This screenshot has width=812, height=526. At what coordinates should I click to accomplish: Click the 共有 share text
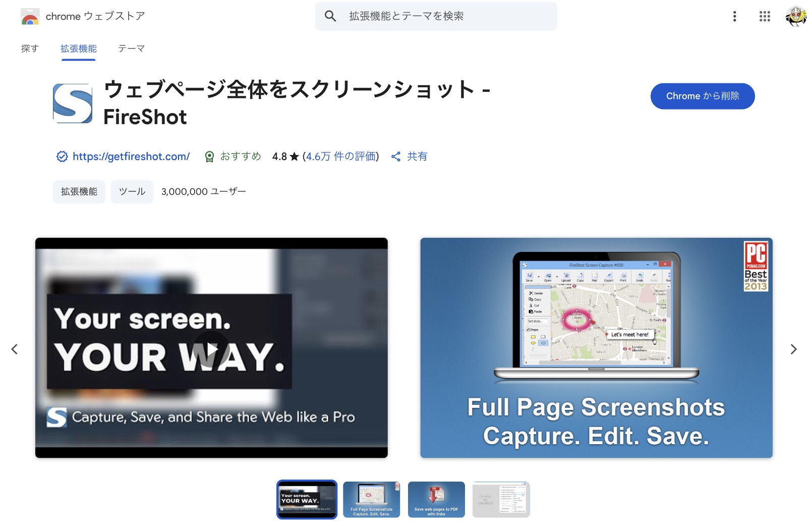click(417, 156)
